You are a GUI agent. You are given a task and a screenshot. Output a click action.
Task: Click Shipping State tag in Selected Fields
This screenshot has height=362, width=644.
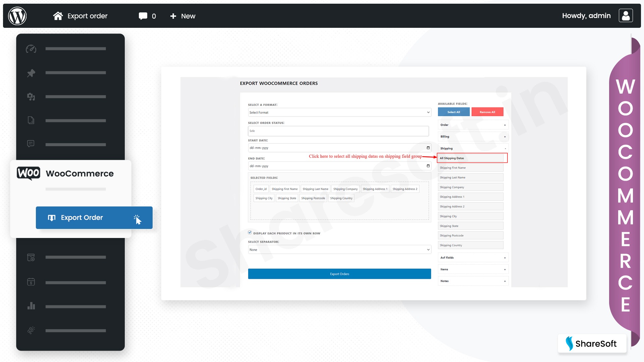coord(287,198)
